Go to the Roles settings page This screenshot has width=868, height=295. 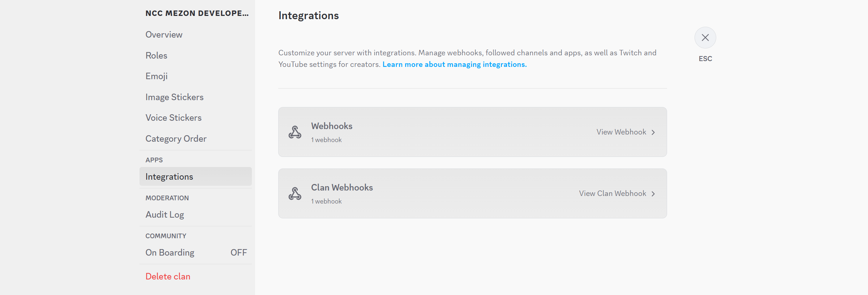click(x=156, y=55)
